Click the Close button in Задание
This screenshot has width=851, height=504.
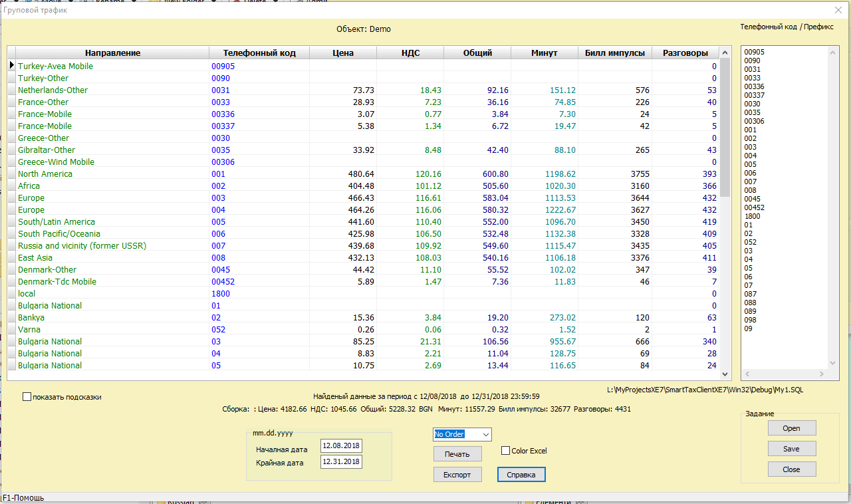(791, 469)
